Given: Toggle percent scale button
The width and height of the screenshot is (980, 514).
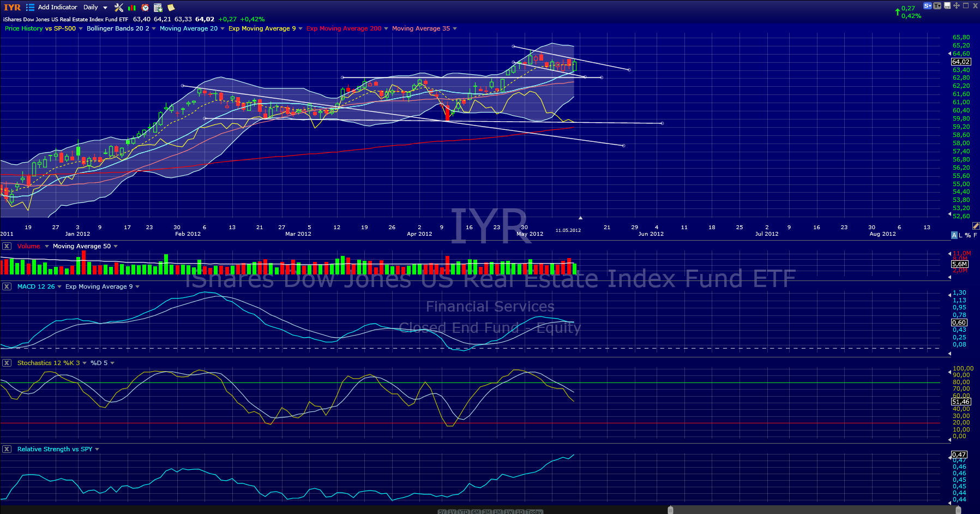Looking at the screenshot, I should (968, 235).
